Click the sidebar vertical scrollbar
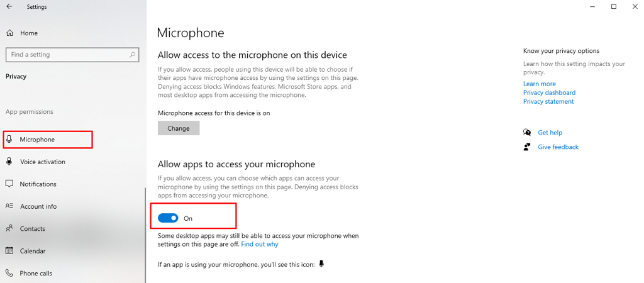This screenshot has width=644, height=283. [x=145, y=235]
